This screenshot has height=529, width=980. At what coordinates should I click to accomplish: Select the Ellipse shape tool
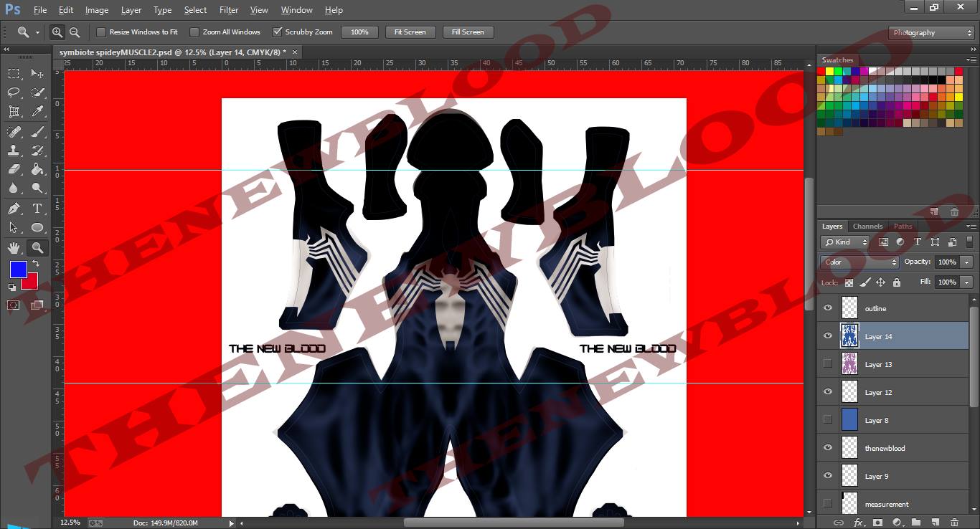point(37,228)
